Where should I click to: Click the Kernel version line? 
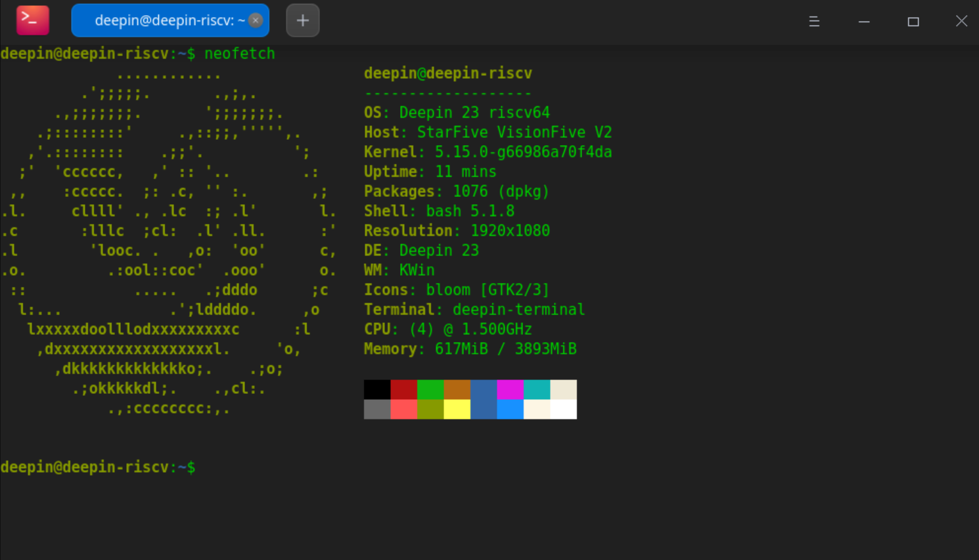[488, 152]
